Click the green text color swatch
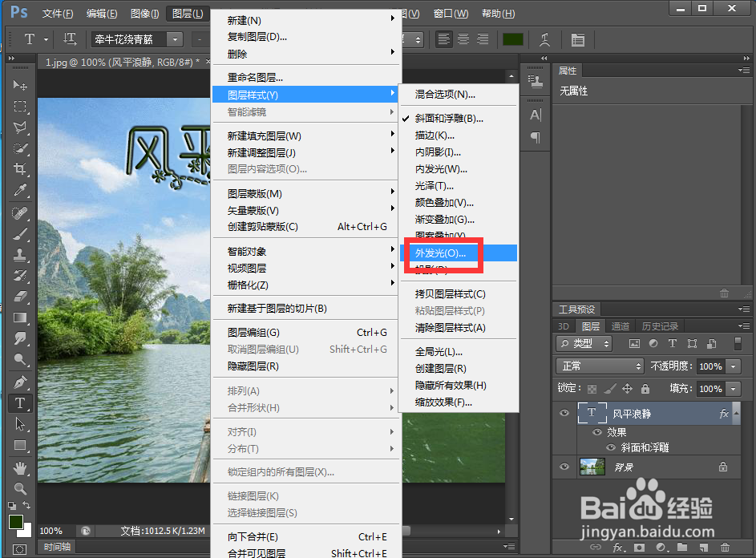 (513, 38)
